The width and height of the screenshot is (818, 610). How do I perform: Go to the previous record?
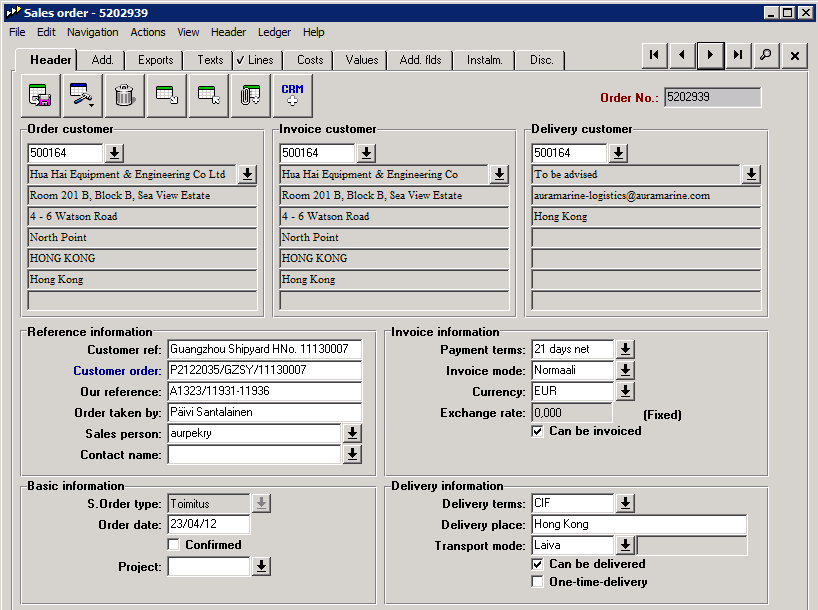pos(682,55)
